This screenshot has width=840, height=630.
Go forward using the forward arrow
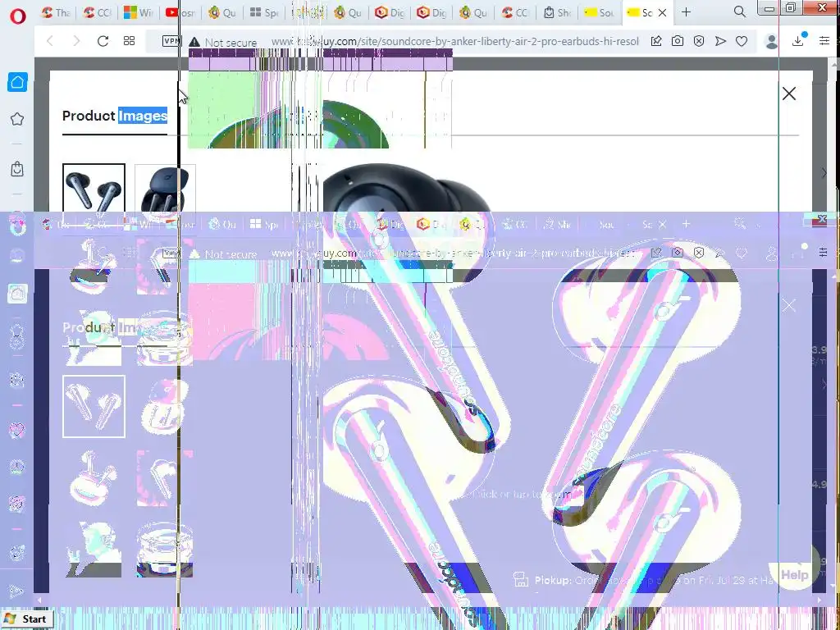click(x=76, y=41)
